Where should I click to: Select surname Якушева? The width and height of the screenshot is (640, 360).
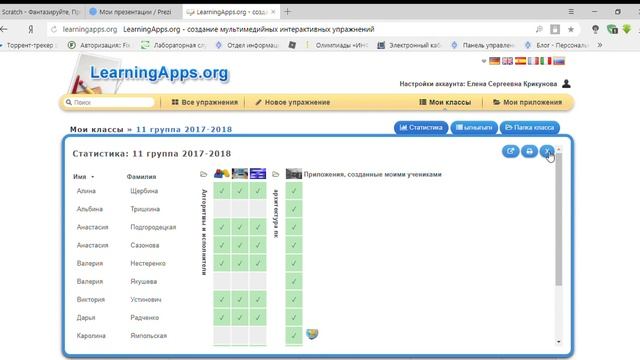tap(144, 281)
